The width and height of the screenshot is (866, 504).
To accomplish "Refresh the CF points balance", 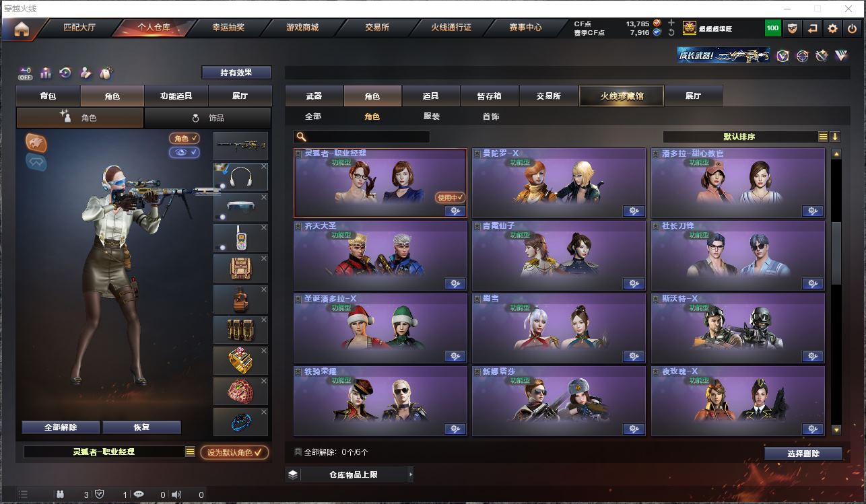I will point(671,32).
